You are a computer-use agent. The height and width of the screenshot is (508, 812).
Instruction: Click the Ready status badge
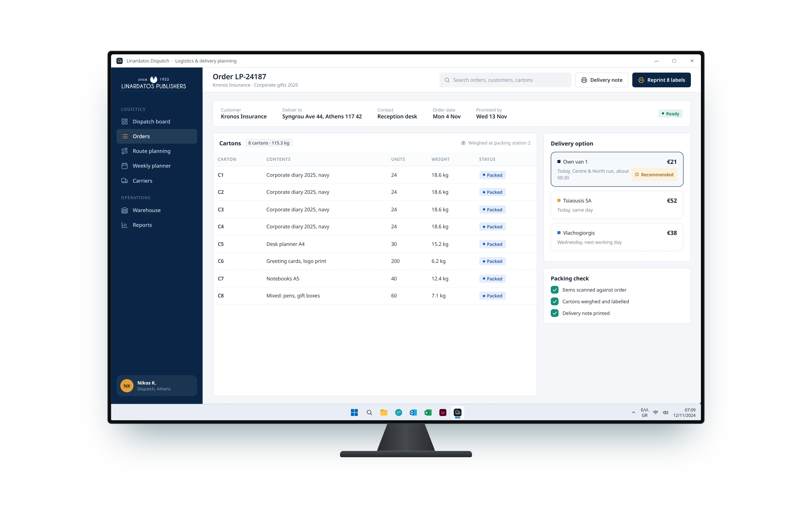coord(670,114)
